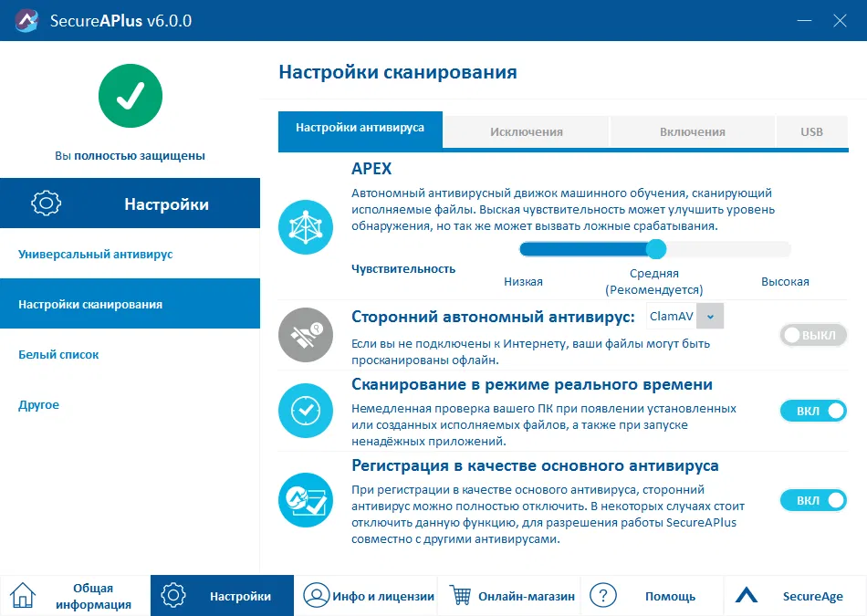Click 'Сканирование в режиме реального времени' heading
Image resolution: width=867 pixels, height=616 pixels.
(x=532, y=384)
